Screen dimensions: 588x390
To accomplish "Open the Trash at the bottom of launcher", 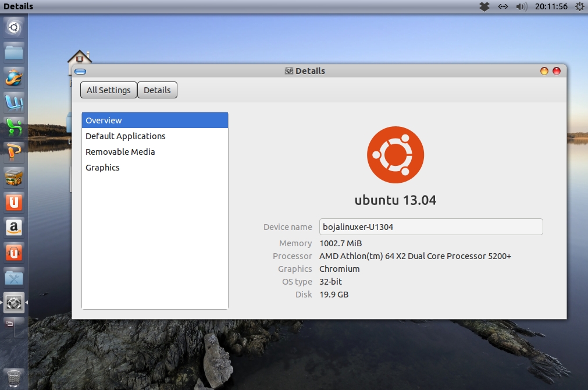I will (x=13, y=377).
